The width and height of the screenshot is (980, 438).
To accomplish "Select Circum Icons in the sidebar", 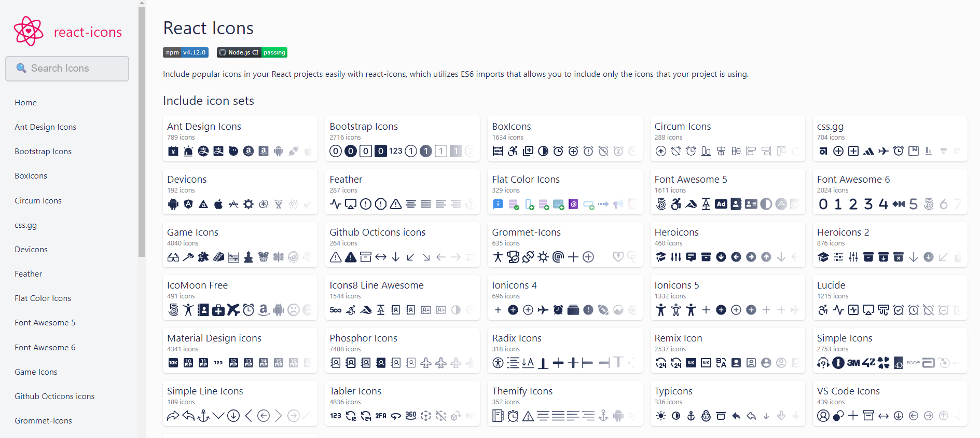I will [x=38, y=201].
